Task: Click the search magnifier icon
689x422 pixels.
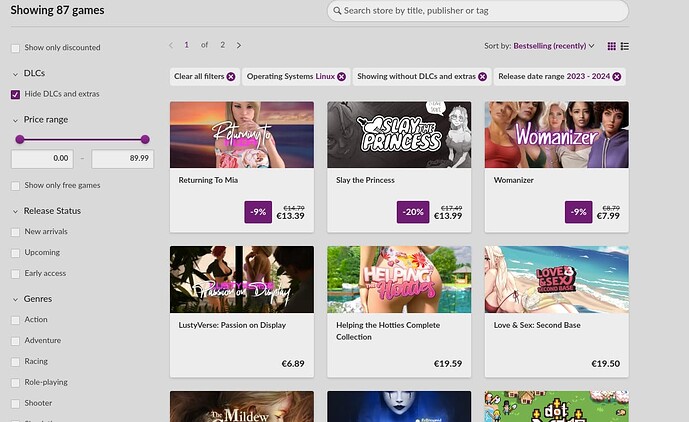Action: point(337,11)
